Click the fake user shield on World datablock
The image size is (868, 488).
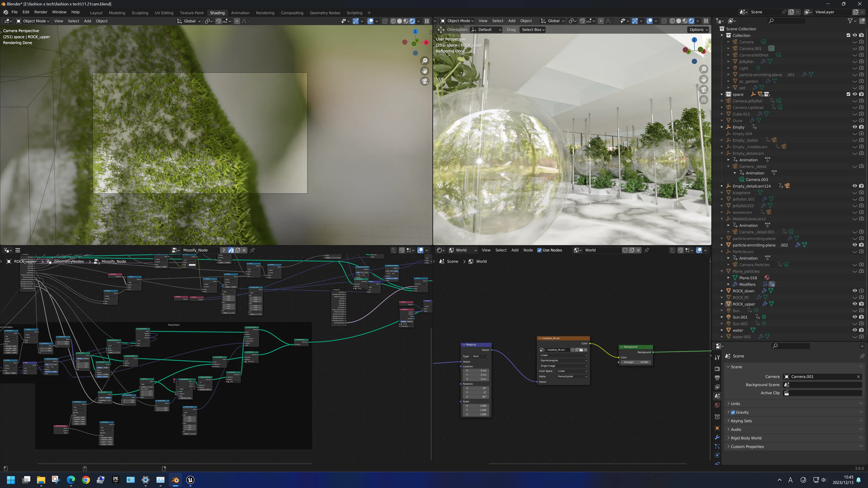coord(625,250)
